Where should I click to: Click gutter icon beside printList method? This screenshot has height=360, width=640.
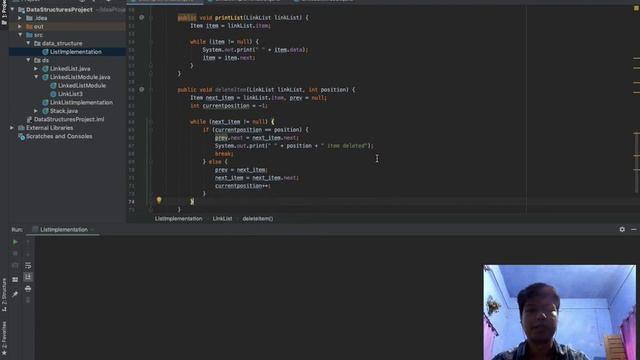pos(142,18)
